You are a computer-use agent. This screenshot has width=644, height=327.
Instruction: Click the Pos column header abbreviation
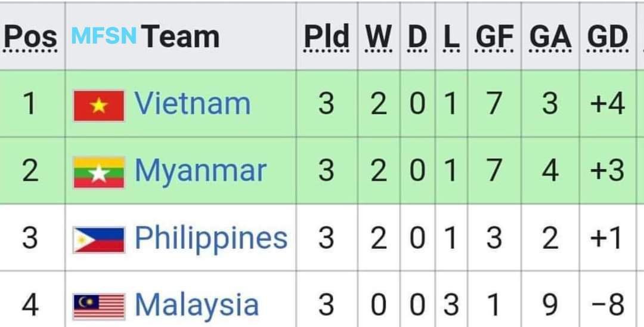click(30, 37)
